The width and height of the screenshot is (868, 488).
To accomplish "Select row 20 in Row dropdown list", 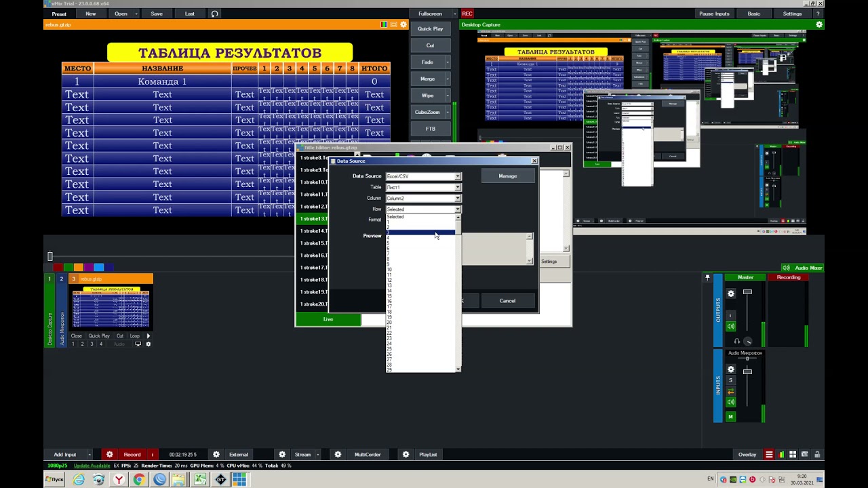I will pos(420,323).
